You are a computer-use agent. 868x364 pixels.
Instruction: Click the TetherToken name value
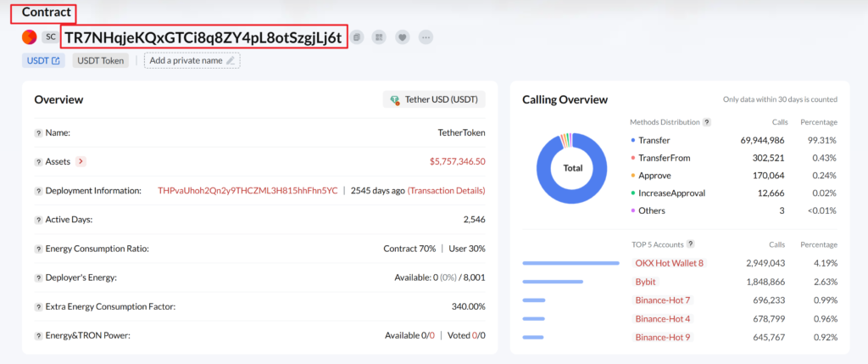461,133
